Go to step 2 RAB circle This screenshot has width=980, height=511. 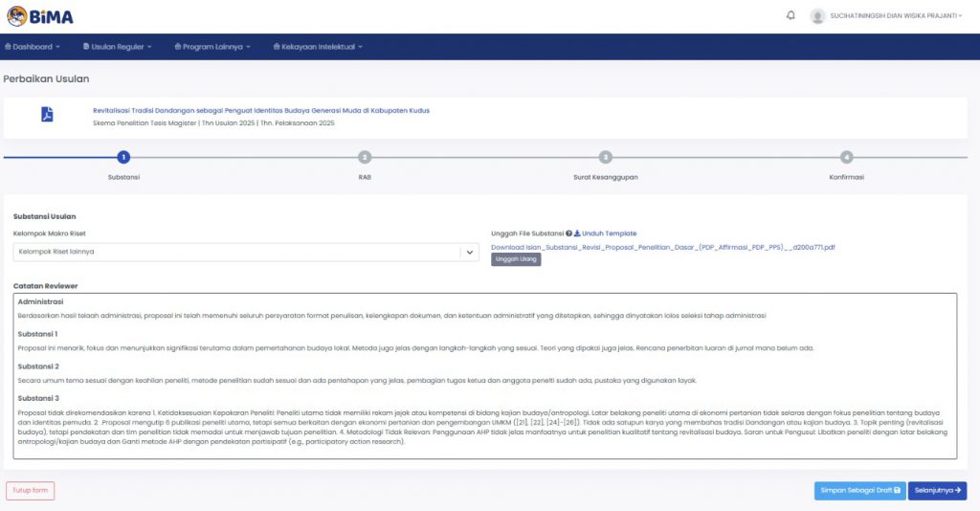(364, 157)
